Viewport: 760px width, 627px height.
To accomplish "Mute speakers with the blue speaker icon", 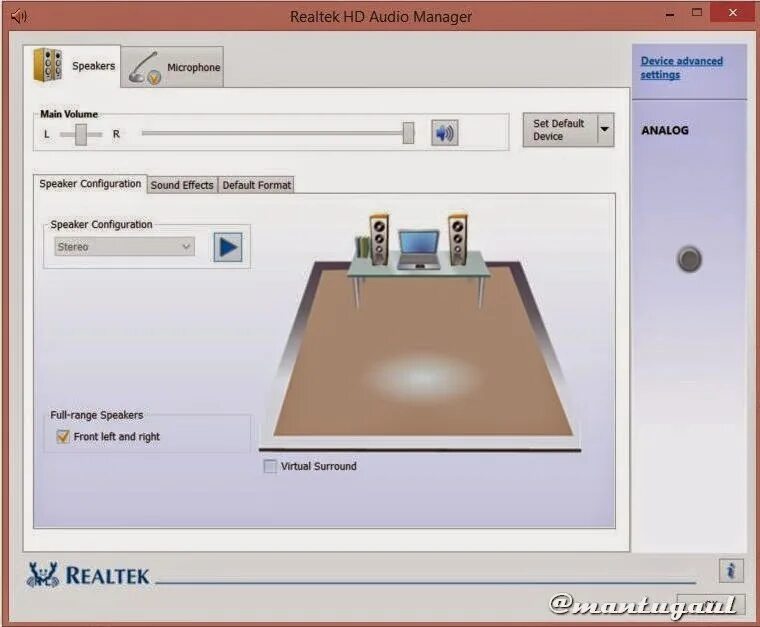I will tap(444, 133).
